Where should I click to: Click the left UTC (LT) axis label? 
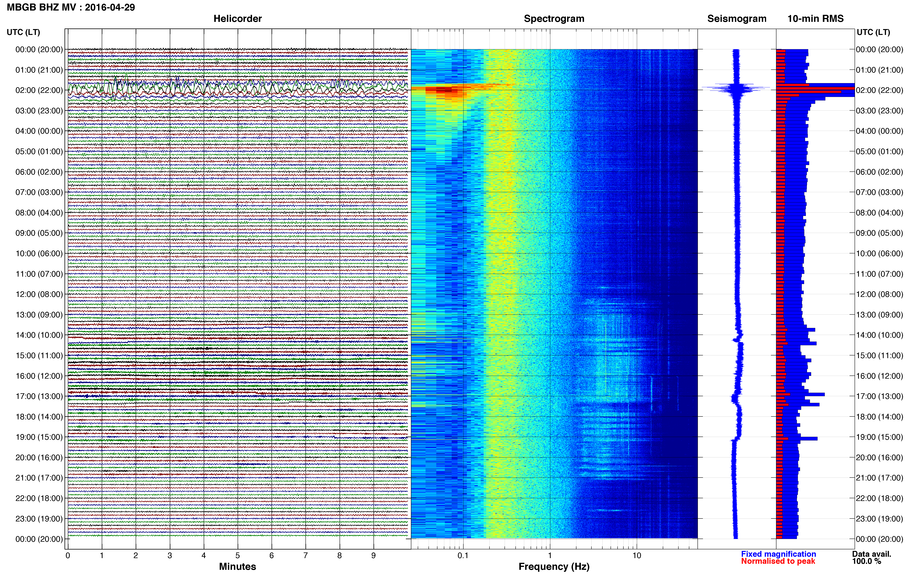tap(23, 32)
